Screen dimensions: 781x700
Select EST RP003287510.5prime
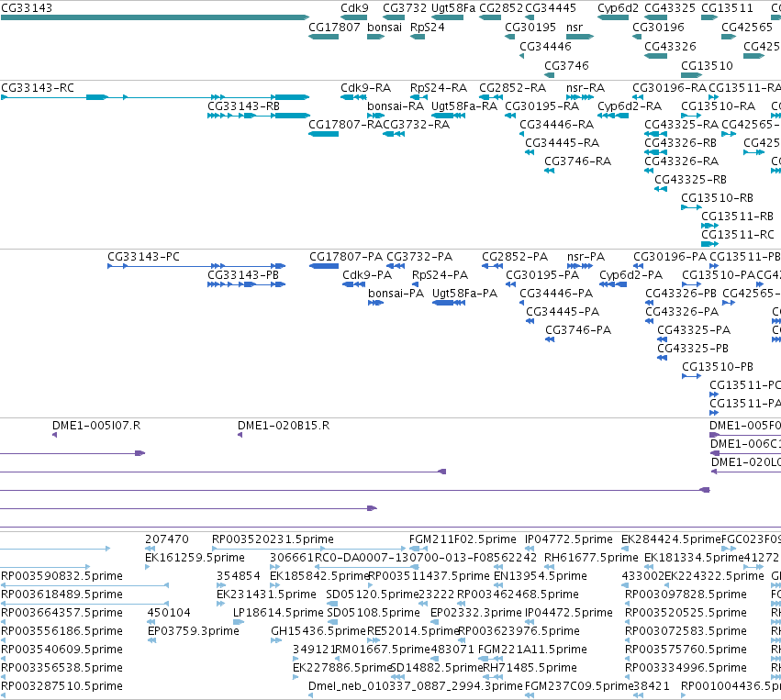click(x=61, y=686)
